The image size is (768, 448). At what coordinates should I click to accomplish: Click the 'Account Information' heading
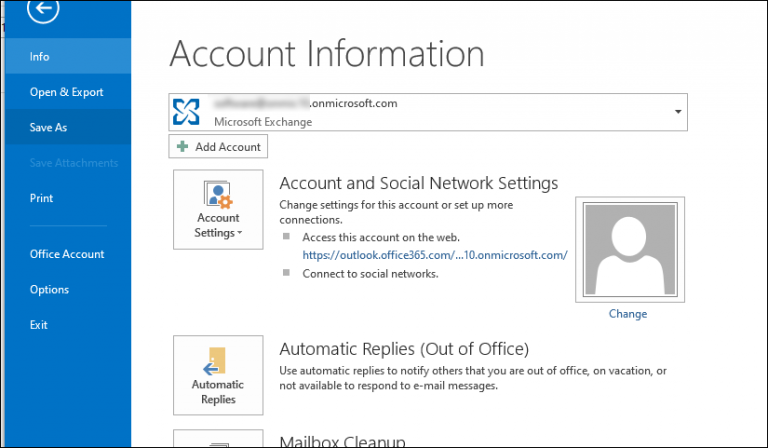[x=327, y=54]
